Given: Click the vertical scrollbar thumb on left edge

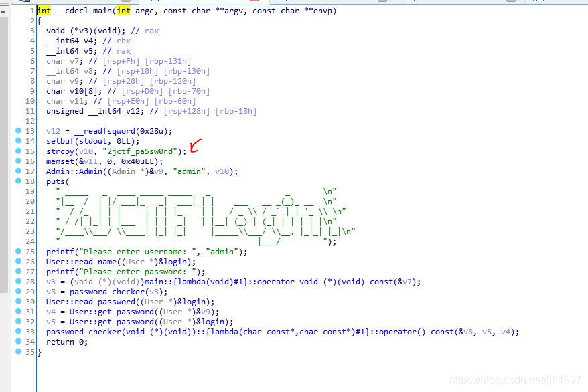Looking at the screenshot, I should pos(3,155).
